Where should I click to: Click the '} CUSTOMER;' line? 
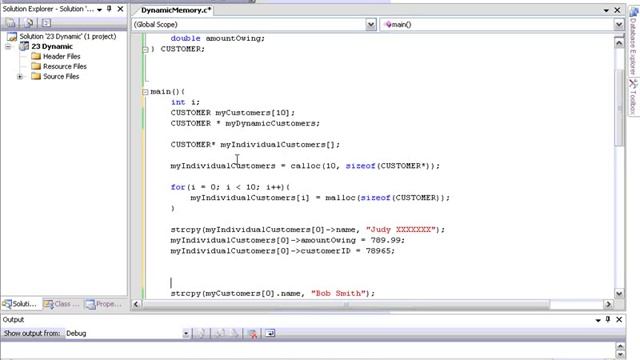178,49
